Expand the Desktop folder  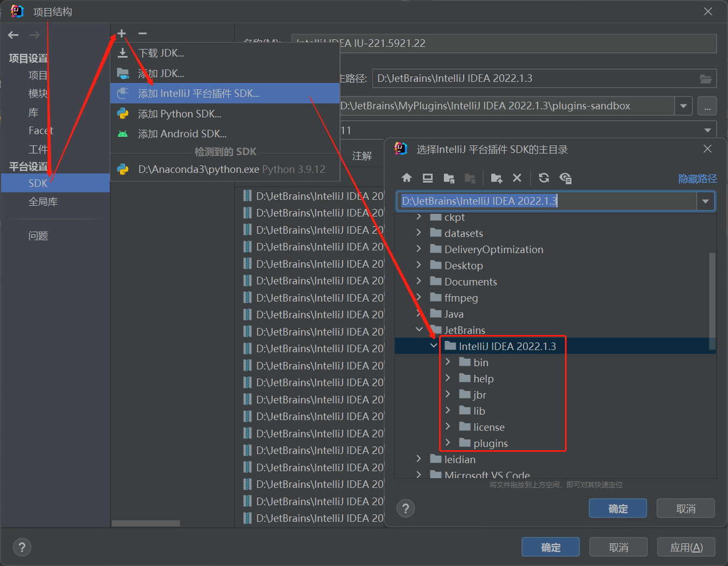click(x=419, y=265)
